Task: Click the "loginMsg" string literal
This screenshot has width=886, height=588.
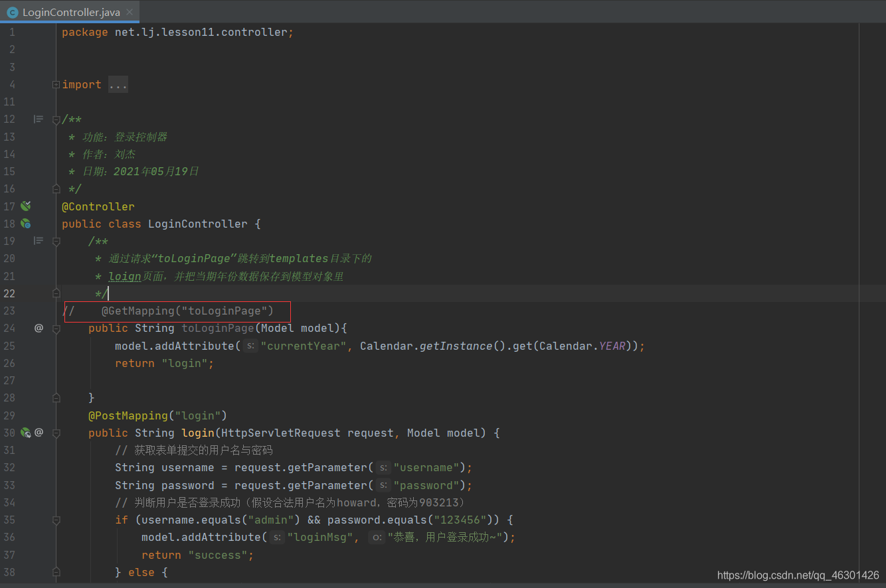Action: [x=320, y=538]
